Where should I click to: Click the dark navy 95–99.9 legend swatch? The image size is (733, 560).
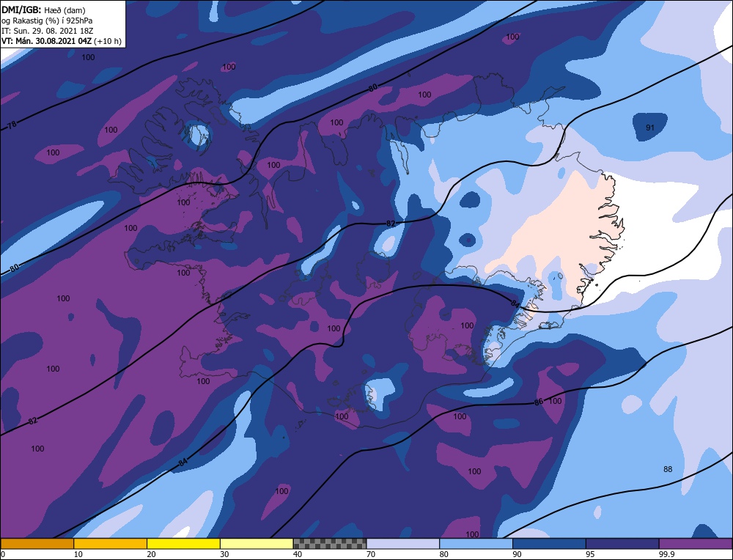click(x=622, y=543)
